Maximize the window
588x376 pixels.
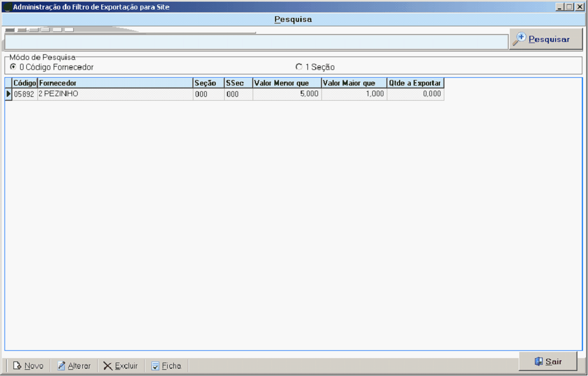pos(570,7)
